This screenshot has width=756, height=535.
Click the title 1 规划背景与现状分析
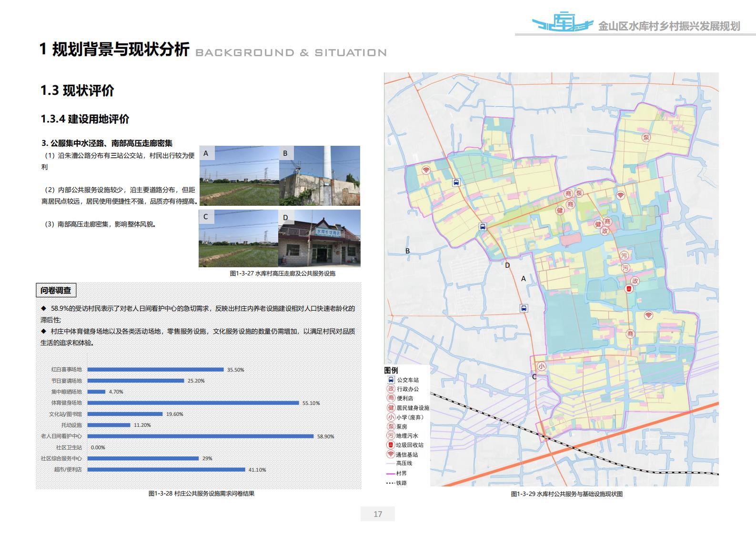tap(114, 49)
